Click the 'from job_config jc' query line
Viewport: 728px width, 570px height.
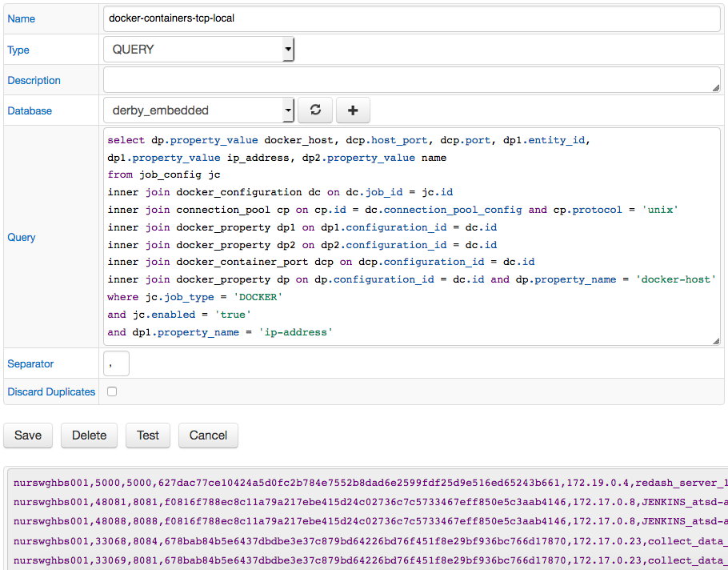164,175
